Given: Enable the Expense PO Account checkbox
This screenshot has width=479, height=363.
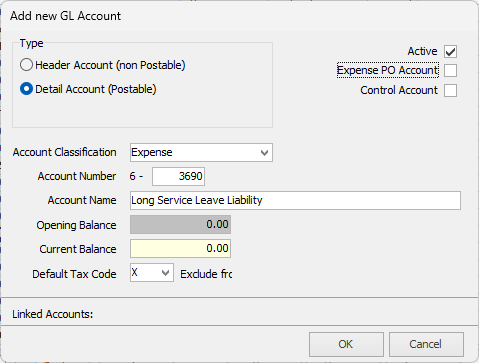Looking at the screenshot, I should point(450,71).
